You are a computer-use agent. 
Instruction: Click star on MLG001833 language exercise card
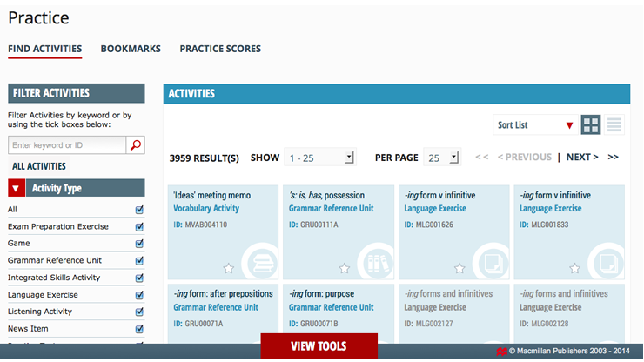pyautogui.click(x=574, y=268)
